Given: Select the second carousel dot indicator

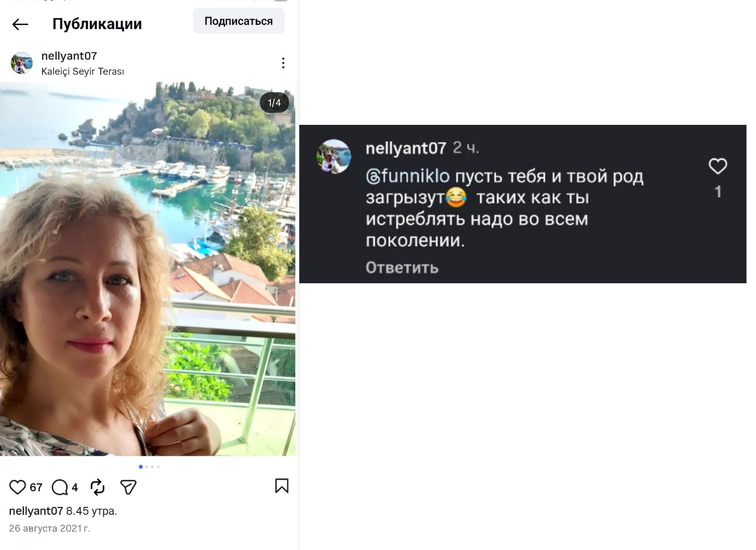Looking at the screenshot, I should click(x=146, y=467).
